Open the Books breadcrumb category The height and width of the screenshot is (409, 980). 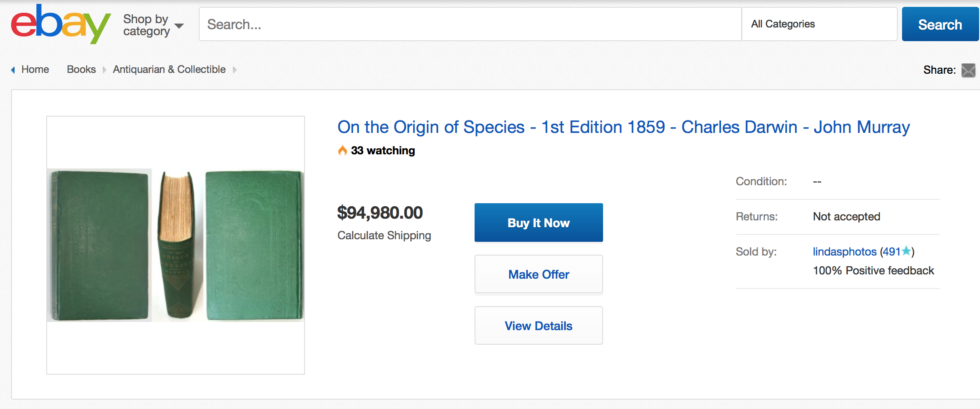[x=81, y=69]
